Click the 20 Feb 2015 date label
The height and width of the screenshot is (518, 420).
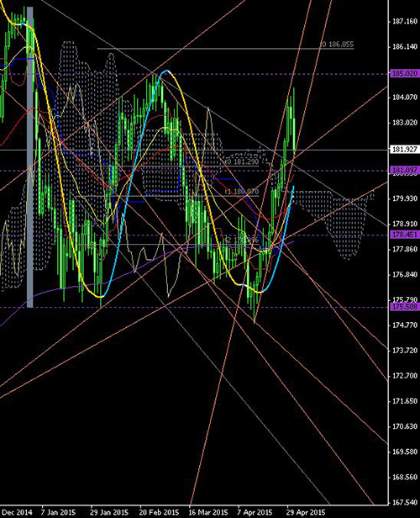159,512
